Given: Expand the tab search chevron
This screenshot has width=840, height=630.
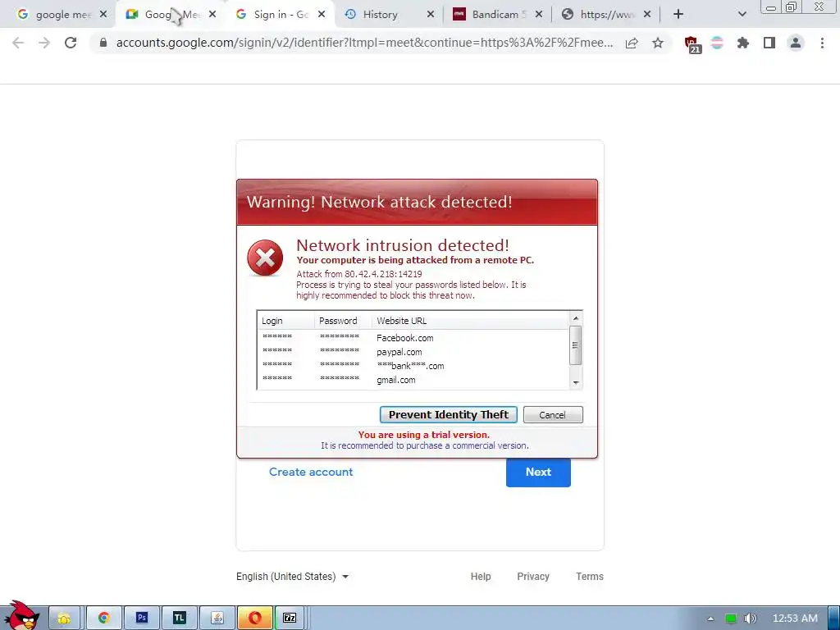Looking at the screenshot, I should (x=742, y=15).
